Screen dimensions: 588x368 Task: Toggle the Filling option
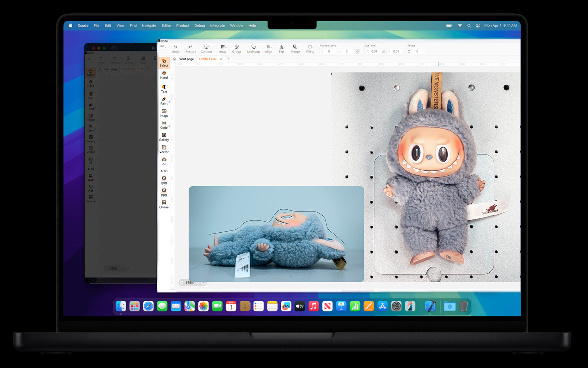[310, 48]
